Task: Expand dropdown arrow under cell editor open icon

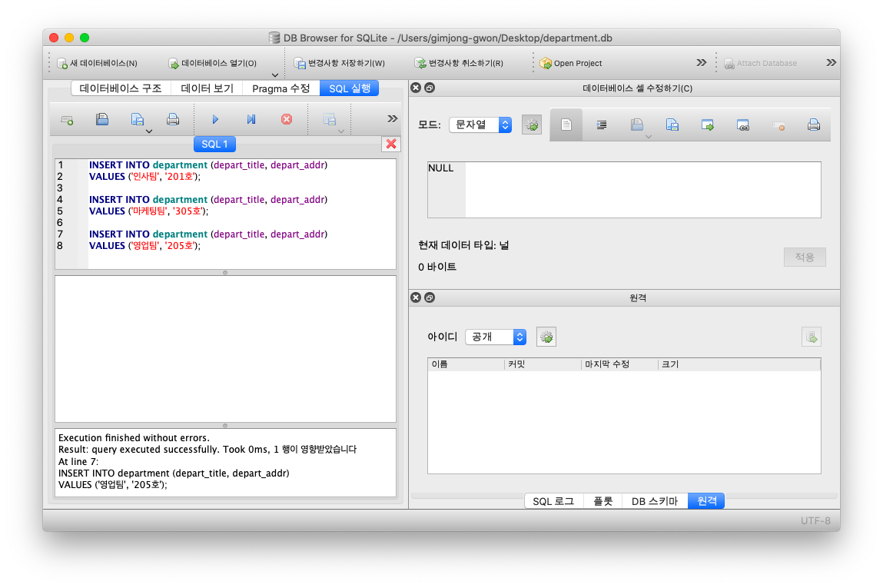Action: [648, 137]
